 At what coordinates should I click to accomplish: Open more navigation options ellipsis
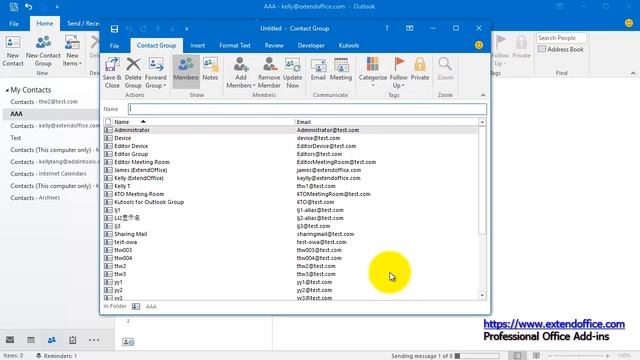(94, 340)
